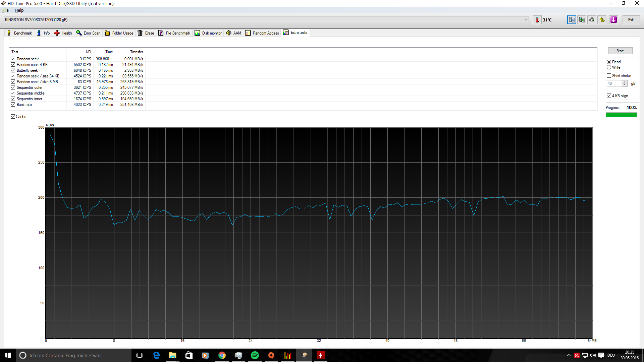
Task: Open the Error Scan tab
Action: pos(88,33)
